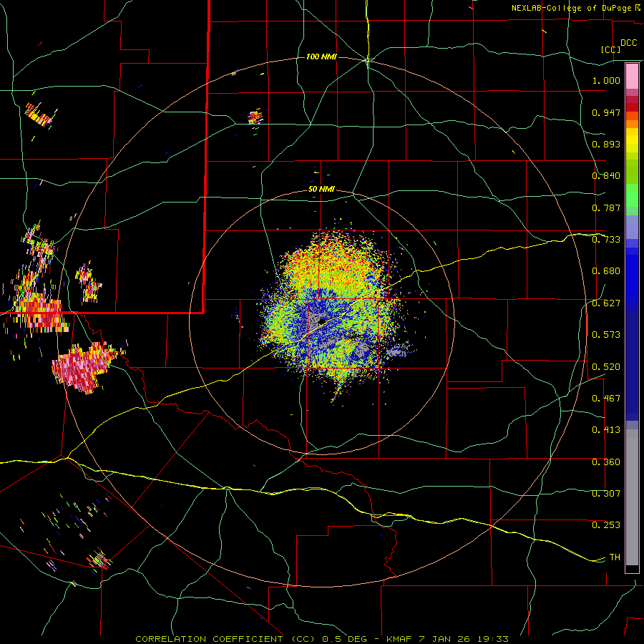The image size is (644, 644).
Task: Click the 0.680 legend value
Action: pyautogui.click(x=606, y=271)
